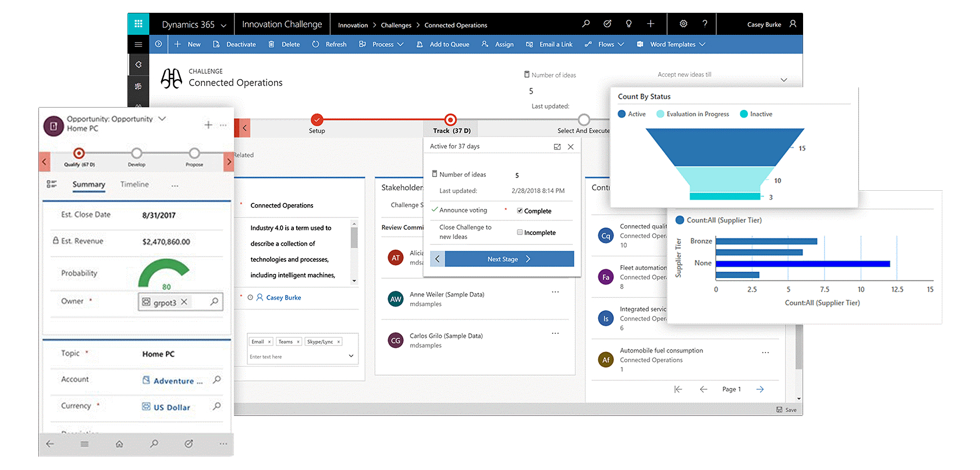Click Deactivate in the command bar
This screenshot has width=980, height=470.
[x=234, y=44]
